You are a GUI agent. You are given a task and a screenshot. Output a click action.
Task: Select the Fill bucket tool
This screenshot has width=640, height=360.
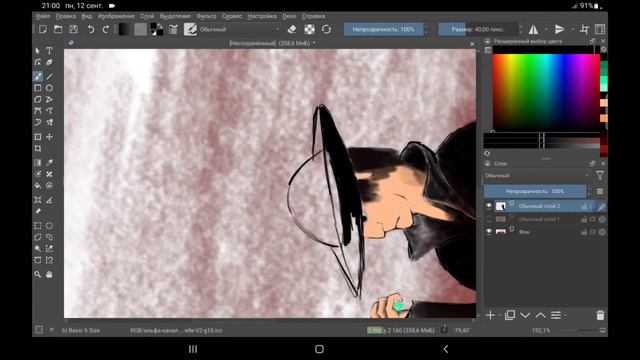coord(38,185)
